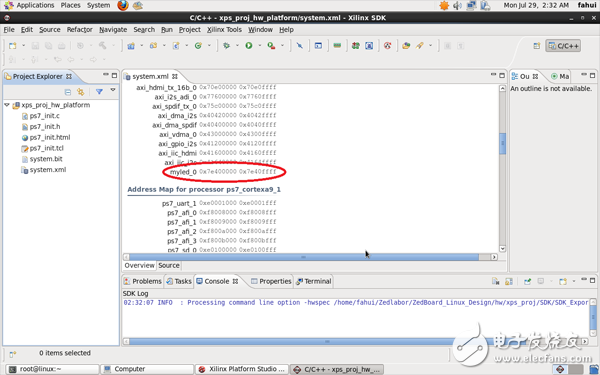Open dropdown next to External Tools button
600x375 pixels.
point(282,46)
